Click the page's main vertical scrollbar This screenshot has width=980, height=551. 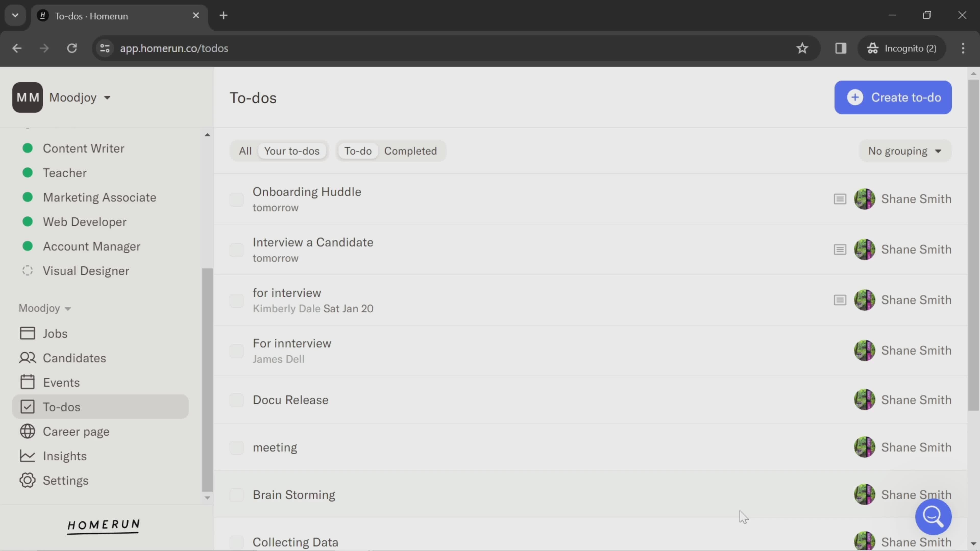(973, 245)
